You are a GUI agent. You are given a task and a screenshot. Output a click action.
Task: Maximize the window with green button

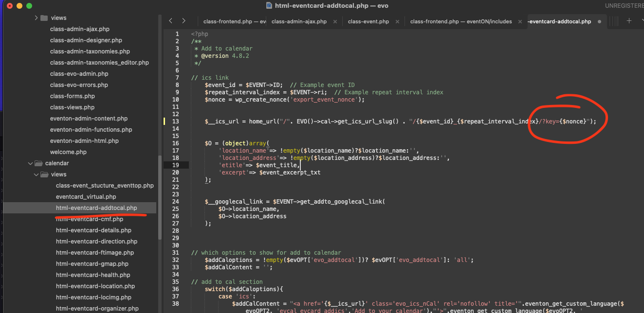click(x=29, y=6)
